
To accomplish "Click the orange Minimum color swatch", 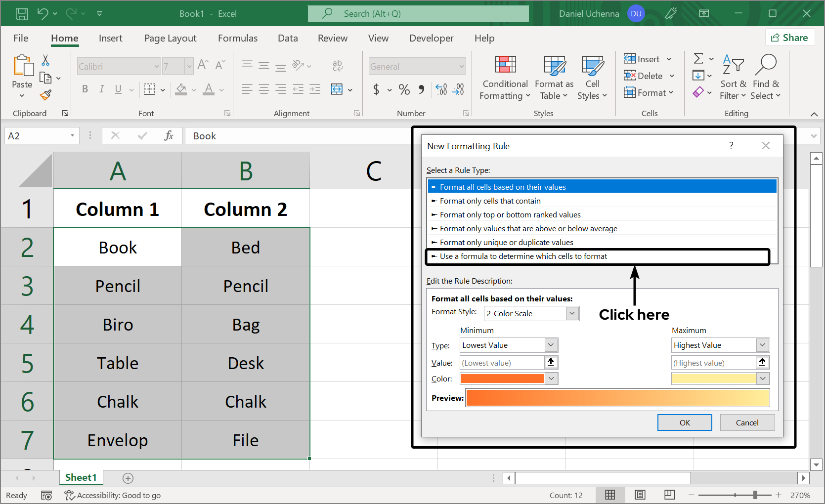I will tap(502, 378).
